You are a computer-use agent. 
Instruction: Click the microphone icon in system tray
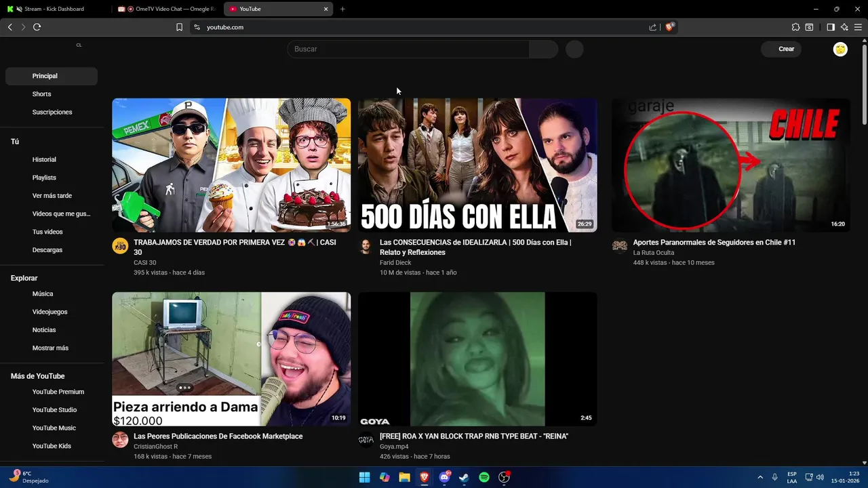[774, 477]
